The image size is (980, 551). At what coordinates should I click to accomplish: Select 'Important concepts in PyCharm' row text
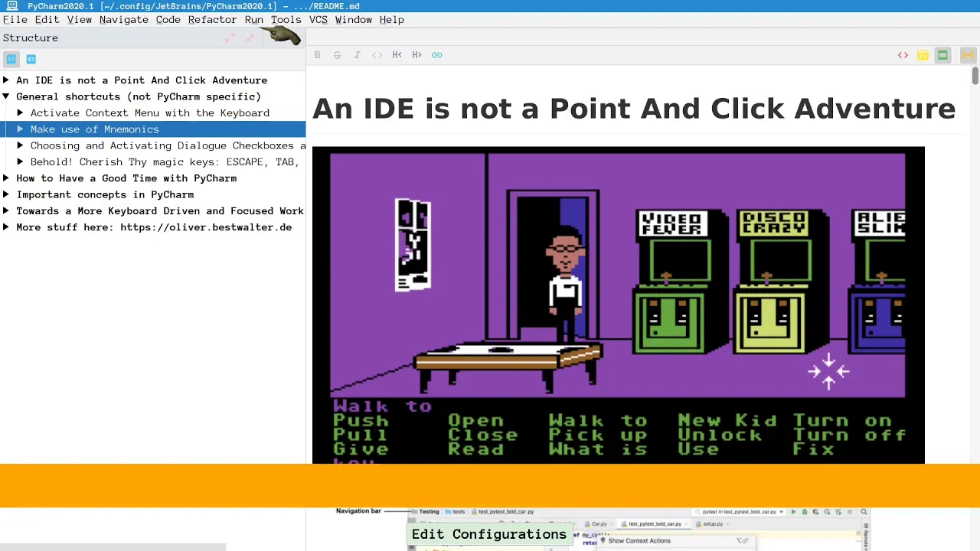(106, 194)
